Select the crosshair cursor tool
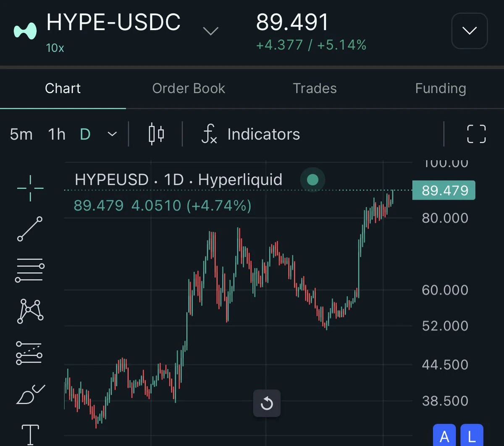 pyautogui.click(x=30, y=188)
